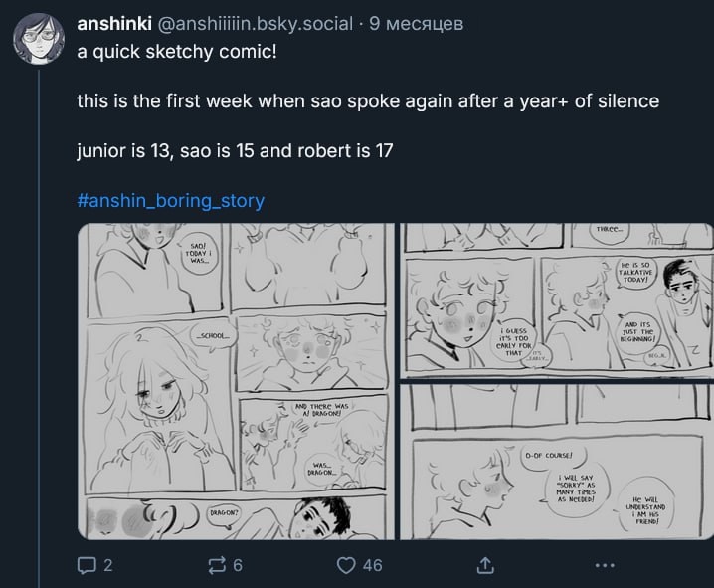The height and width of the screenshot is (588, 714).
Task: Open the share upload arrow icon
Action: point(485,565)
